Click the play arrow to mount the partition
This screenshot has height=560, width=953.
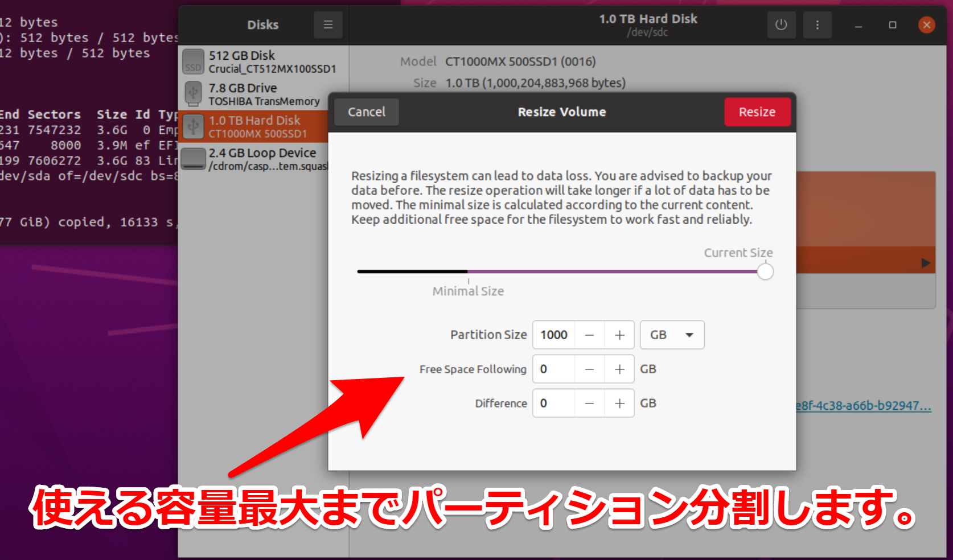coord(927,263)
